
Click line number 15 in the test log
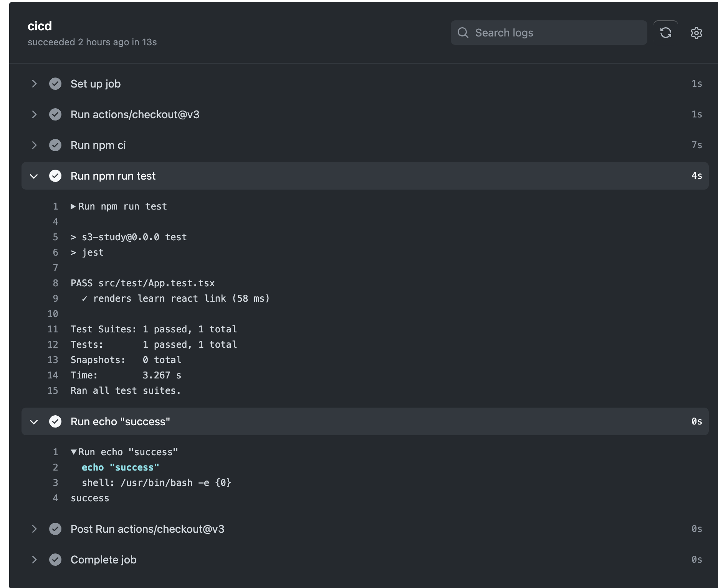53,391
